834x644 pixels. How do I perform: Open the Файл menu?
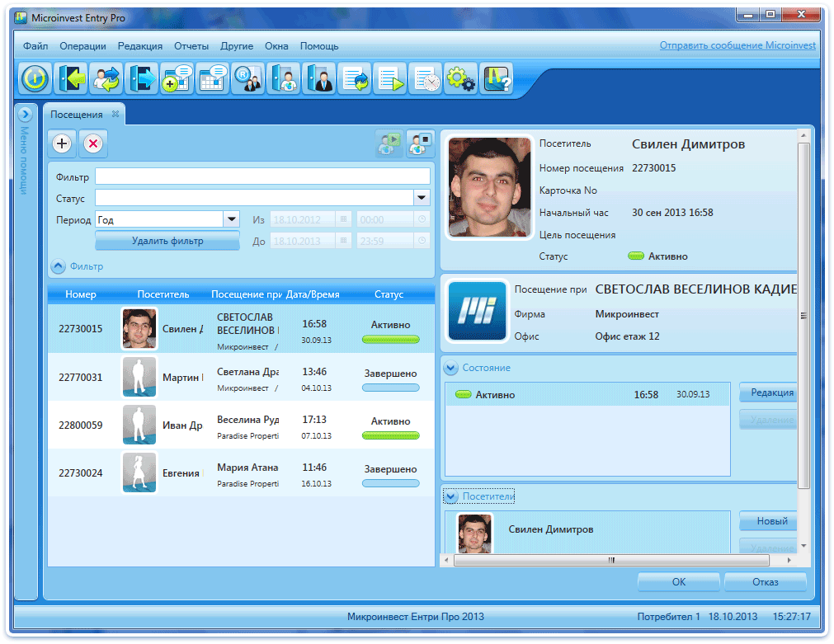[x=35, y=46]
